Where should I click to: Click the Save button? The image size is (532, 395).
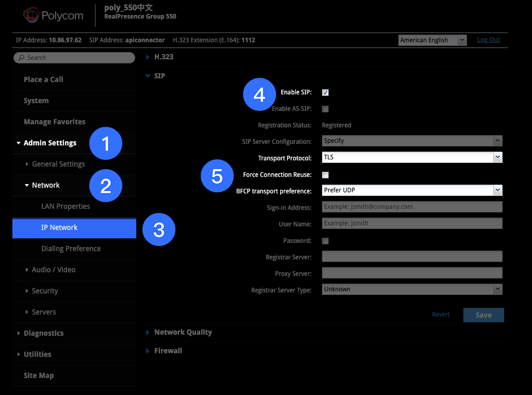(483, 315)
